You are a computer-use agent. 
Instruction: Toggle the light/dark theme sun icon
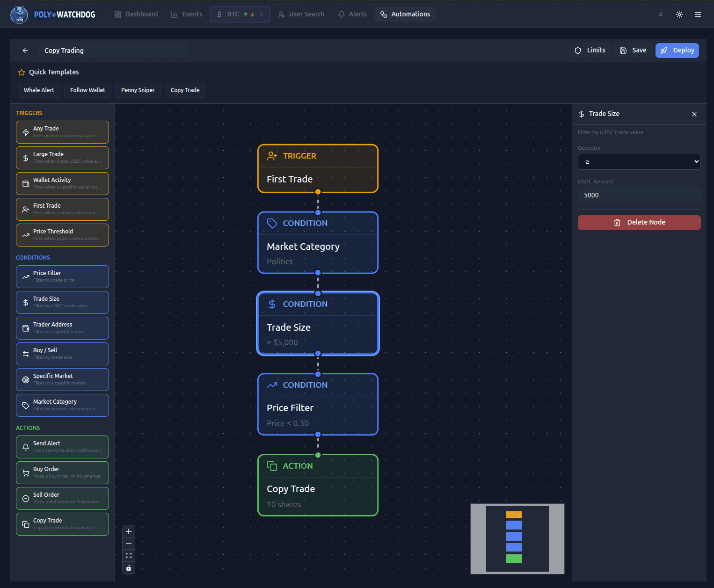(679, 15)
